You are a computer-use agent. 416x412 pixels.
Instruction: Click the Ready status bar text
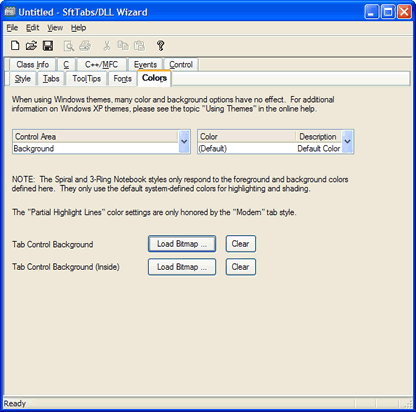coord(15,404)
